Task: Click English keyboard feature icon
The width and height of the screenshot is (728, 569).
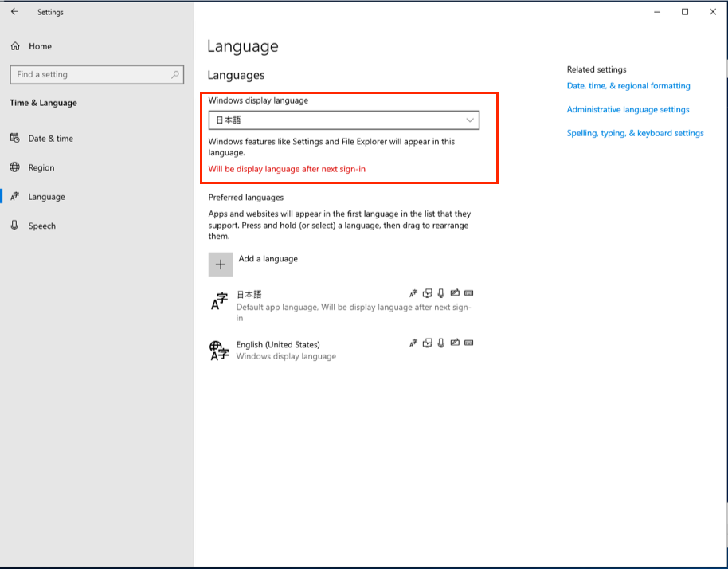Action: coord(469,343)
